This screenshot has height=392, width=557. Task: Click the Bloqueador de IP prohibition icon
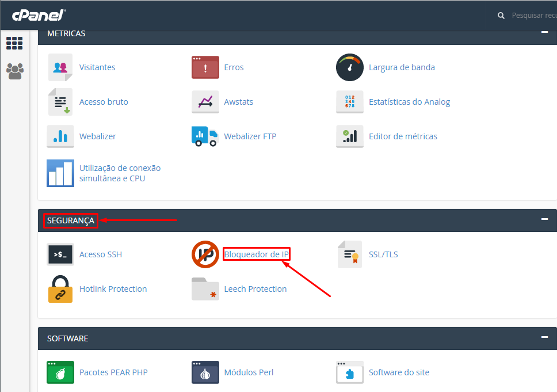pyautogui.click(x=205, y=254)
